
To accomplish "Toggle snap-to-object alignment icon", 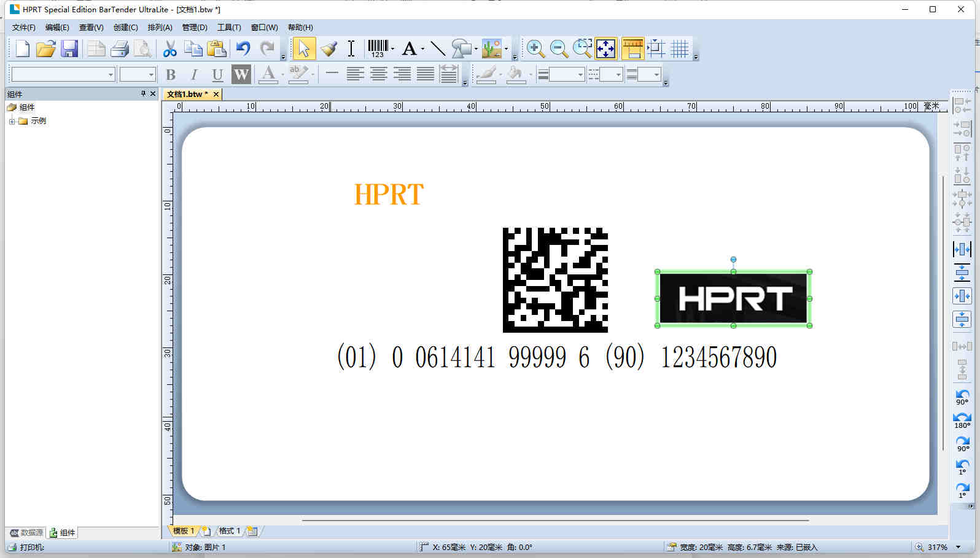I will (x=656, y=48).
